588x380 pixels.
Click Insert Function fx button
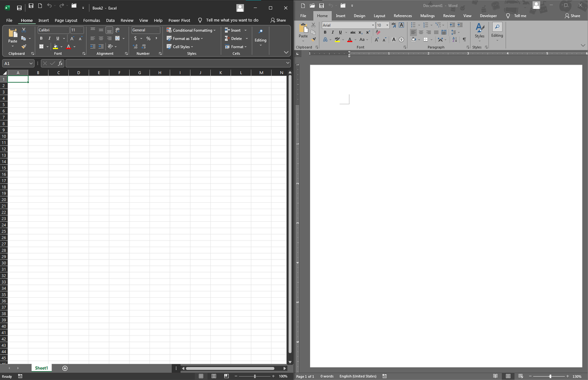[x=60, y=63]
